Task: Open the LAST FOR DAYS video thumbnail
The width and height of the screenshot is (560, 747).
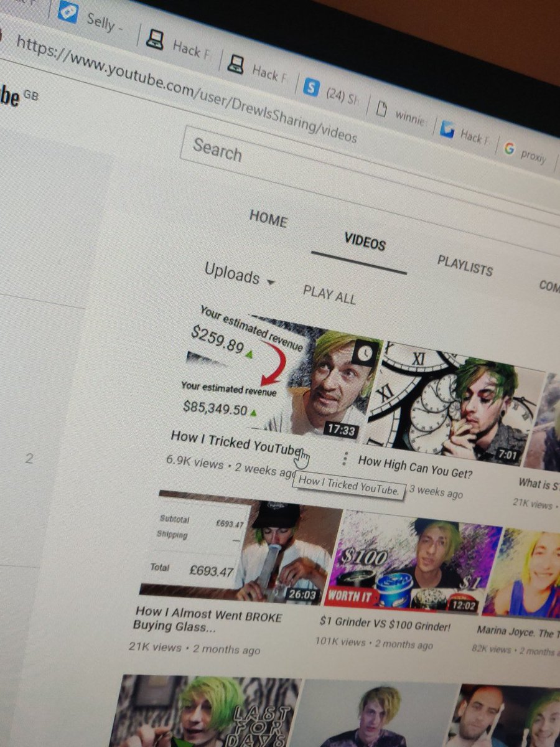Action: coord(205,711)
